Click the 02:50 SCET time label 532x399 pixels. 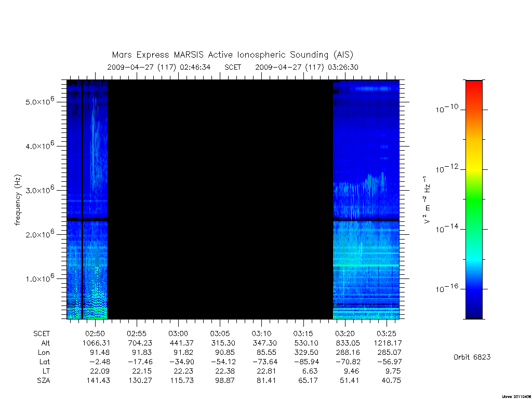(x=95, y=334)
